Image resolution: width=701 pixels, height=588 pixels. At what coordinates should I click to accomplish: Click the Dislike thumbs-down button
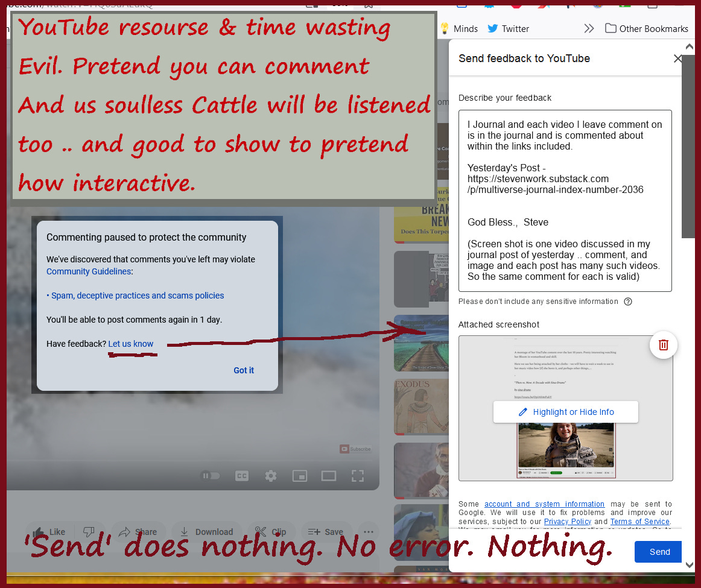pyautogui.click(x=89, y=532)
